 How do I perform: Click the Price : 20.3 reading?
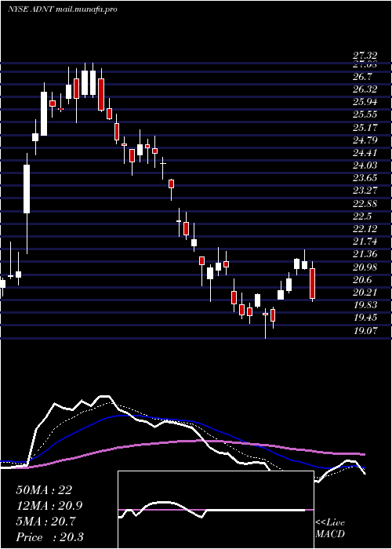[x=49, y=537]
